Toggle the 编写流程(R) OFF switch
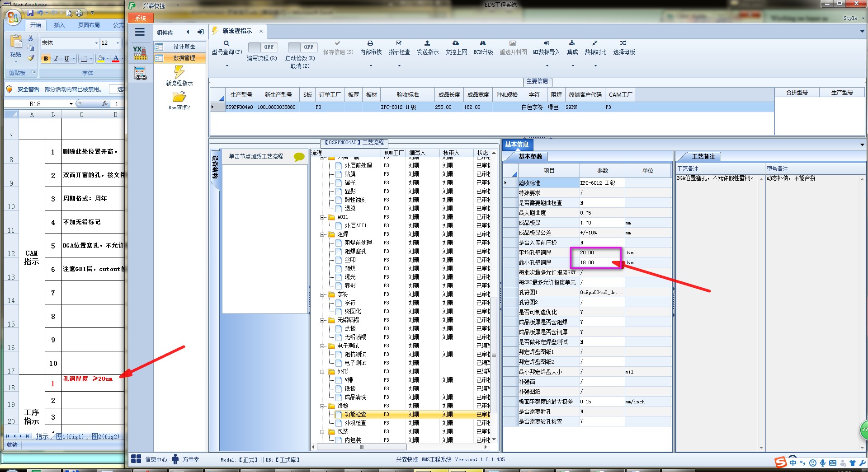 [262, 47]
